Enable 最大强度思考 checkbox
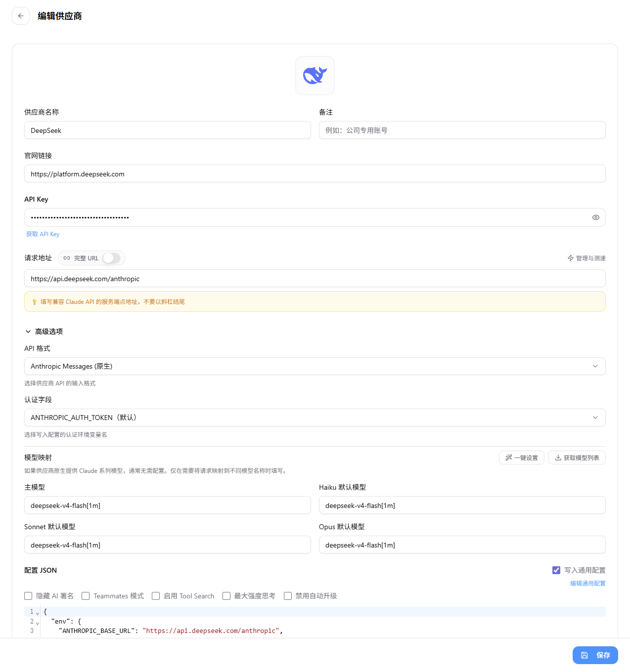This screenshot has width=630, height=672. click(226, 596)
